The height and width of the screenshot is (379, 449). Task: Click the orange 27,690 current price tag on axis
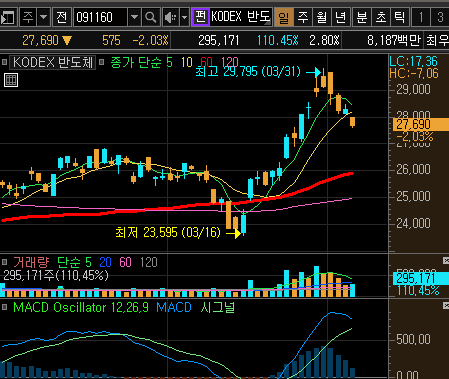pyautogui.click(x=421, y=124)
